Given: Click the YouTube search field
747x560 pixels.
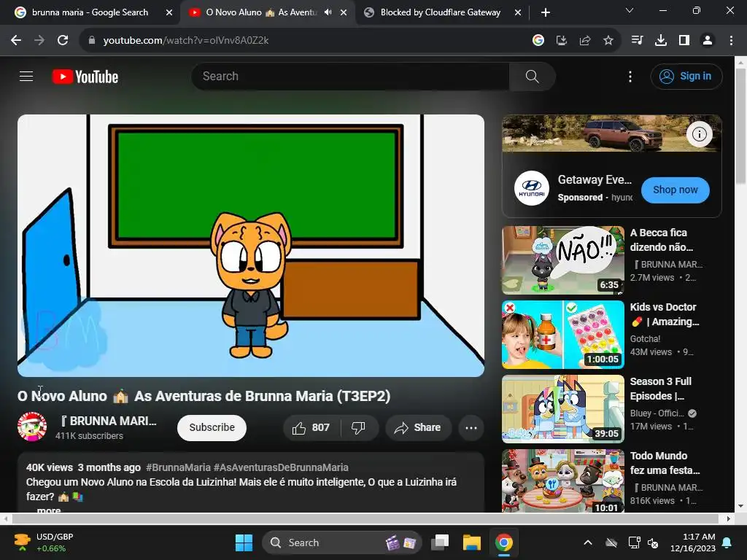Looking at the screenshot, I should click(350, 76).
